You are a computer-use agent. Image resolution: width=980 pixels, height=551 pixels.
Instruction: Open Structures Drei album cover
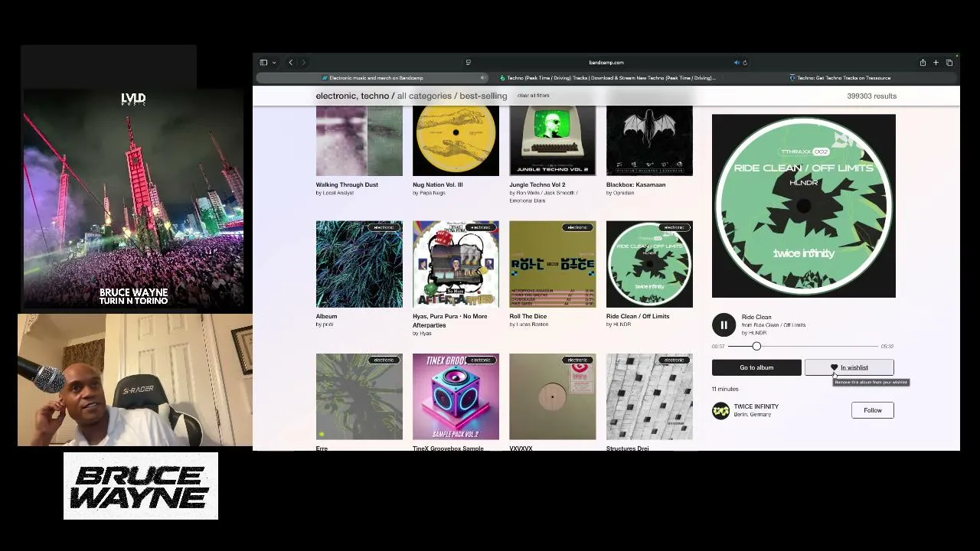[x=649, y=396]
